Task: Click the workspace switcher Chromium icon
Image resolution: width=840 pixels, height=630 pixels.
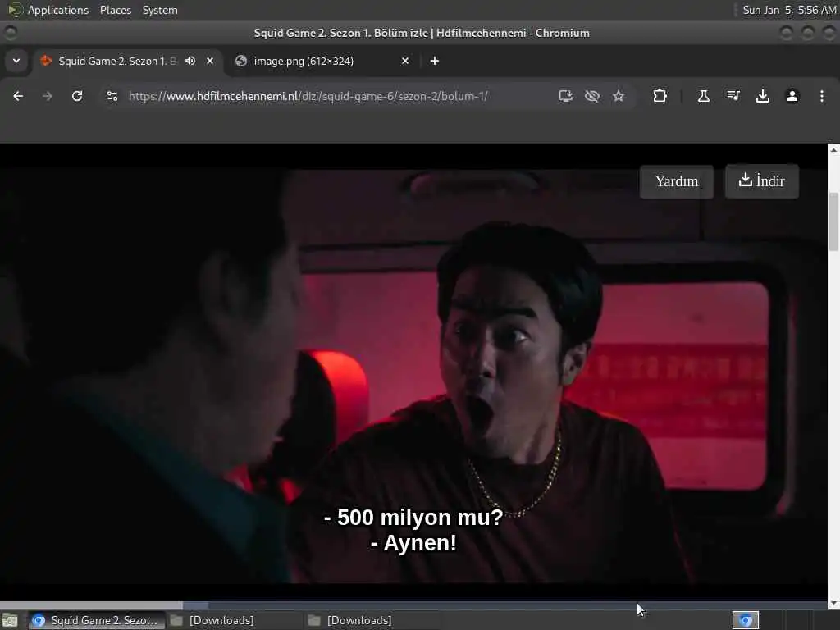Action: point(746,620)
